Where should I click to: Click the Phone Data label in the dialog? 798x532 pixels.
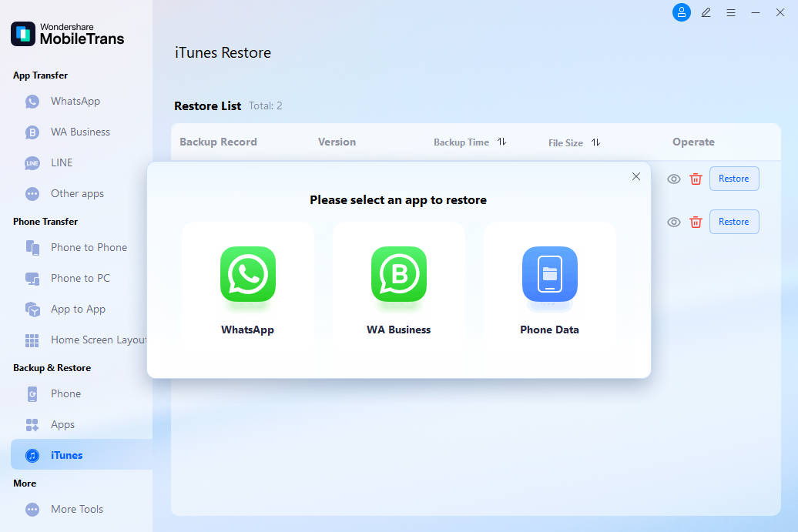(550, 330)
